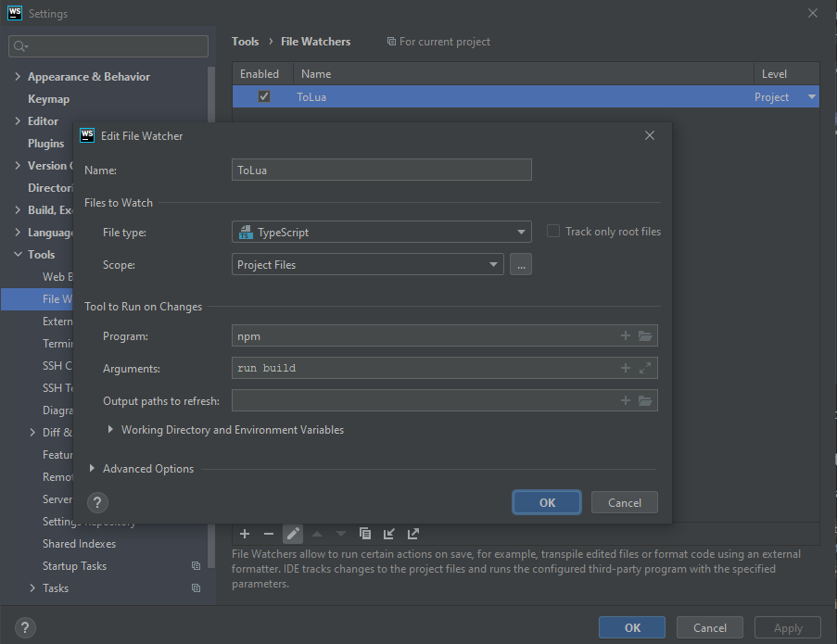Open the Scope dropdown
837x644 pixels.
click(368, 265)
